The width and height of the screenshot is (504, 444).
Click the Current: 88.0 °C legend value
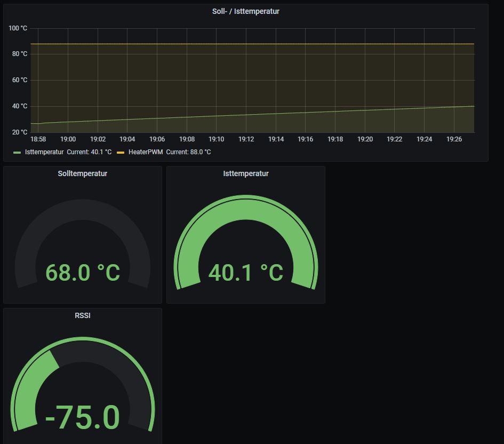tap(188, 152)
